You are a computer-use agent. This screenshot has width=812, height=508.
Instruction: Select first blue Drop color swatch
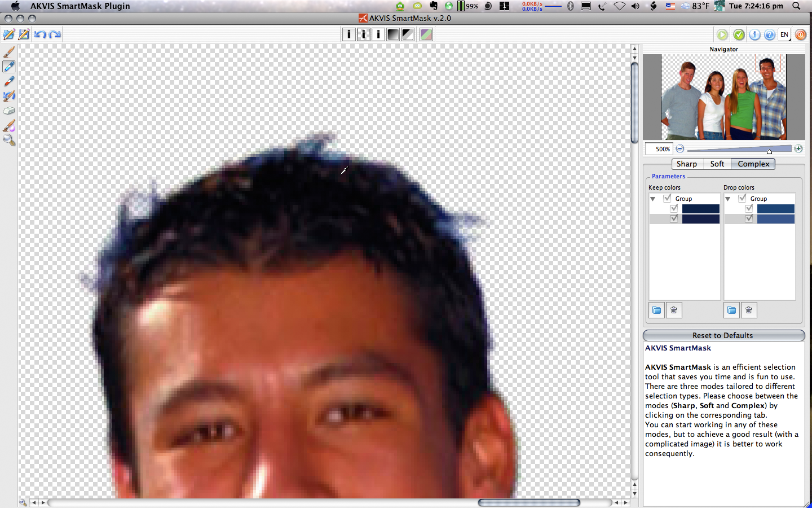(776, 209)
